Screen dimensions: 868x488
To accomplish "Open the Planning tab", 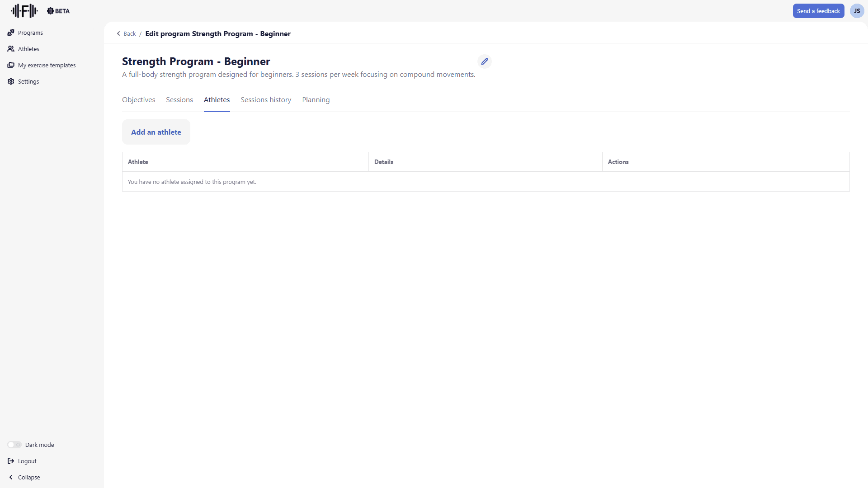I will [x=316, y=100].
